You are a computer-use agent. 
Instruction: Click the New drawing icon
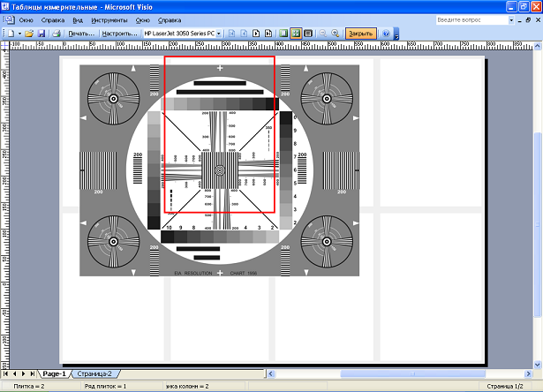pyautogui.click(x=11, y=34)
